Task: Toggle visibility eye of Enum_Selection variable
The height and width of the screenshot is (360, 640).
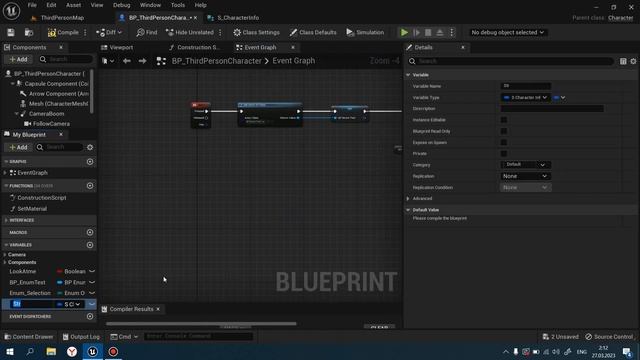Action: [x=92, y=293]
